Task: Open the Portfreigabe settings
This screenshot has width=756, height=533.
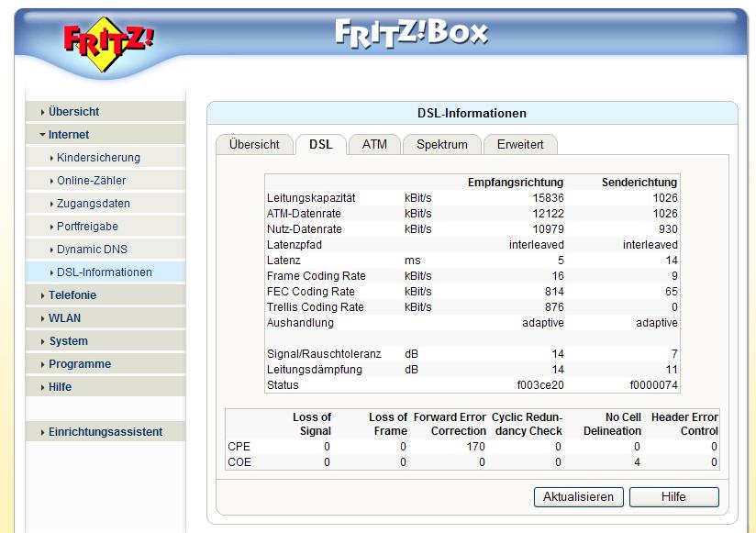Action: (x=87, y=227)
